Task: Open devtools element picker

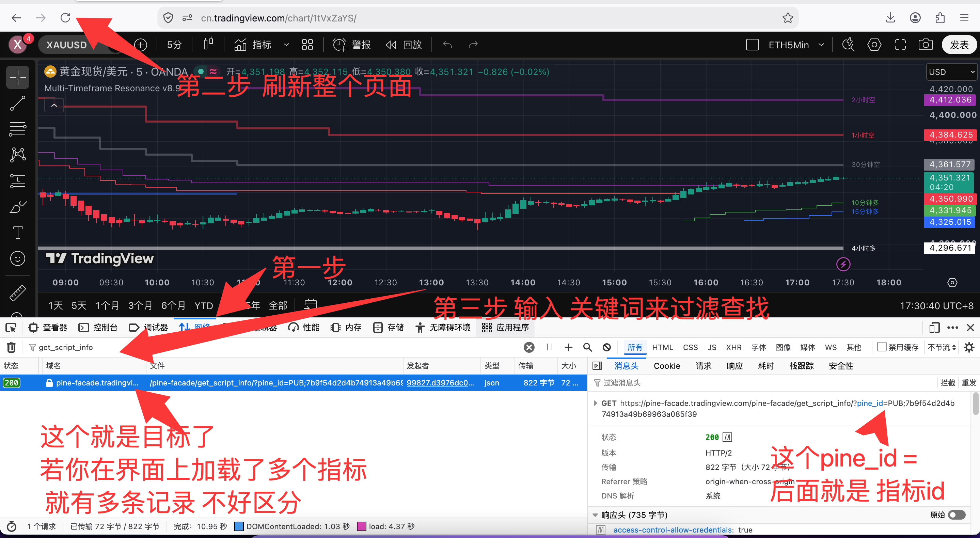Action: tap(11, 327)
